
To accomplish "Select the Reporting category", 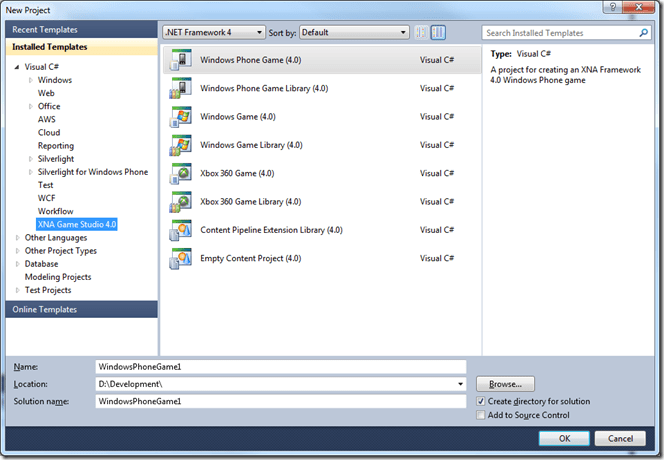I will click(55, 146).
